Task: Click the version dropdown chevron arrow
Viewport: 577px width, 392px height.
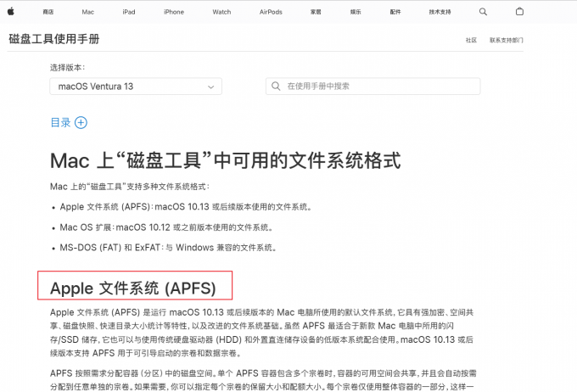Action: [x=210, y=87]
